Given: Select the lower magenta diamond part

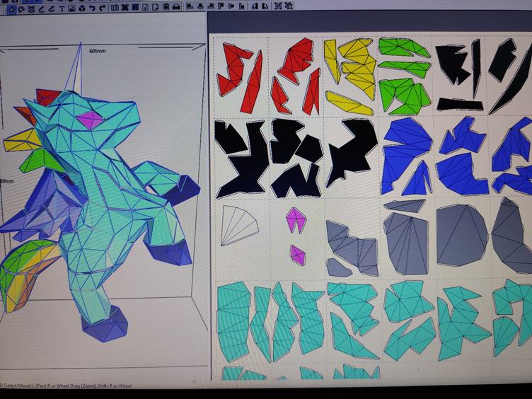Looking at the screenshot, I should [x=298, y=255].
